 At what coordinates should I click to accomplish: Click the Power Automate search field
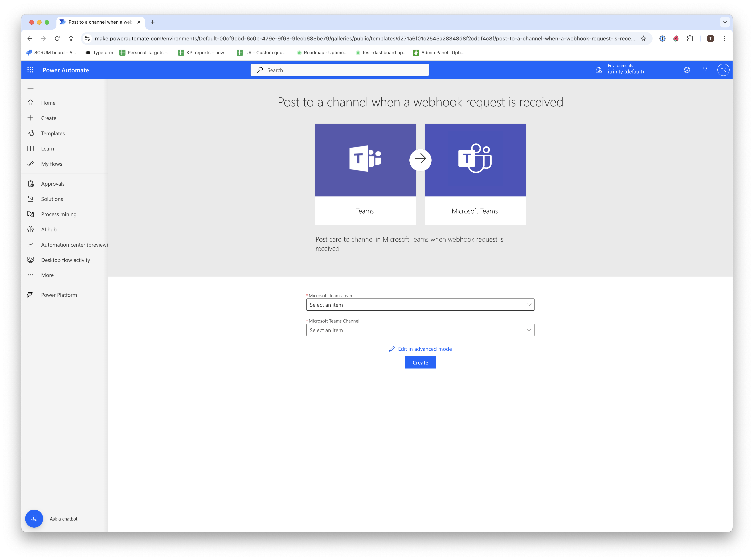click(340, 70)
